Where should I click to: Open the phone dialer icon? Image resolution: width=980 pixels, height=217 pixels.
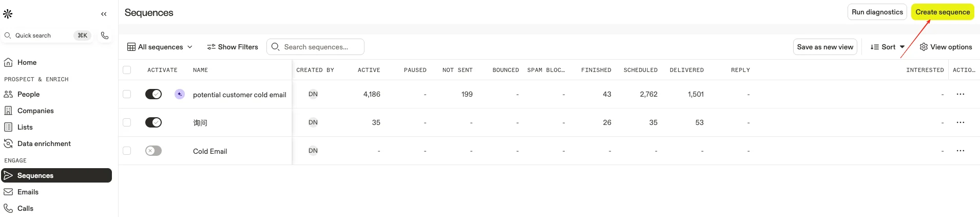point(105,35)
